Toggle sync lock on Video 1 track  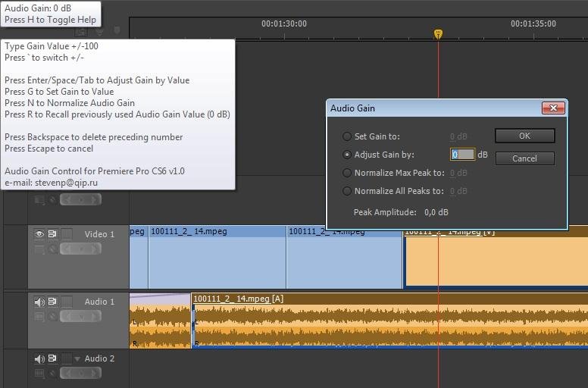coord(53,234)
